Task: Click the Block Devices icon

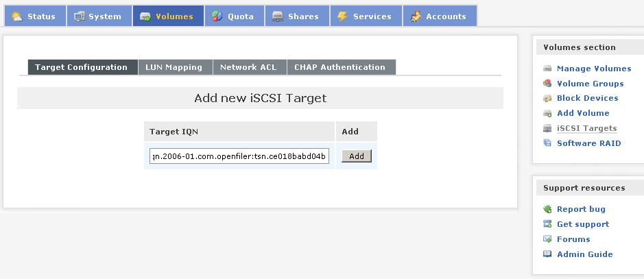Action: 547,99
